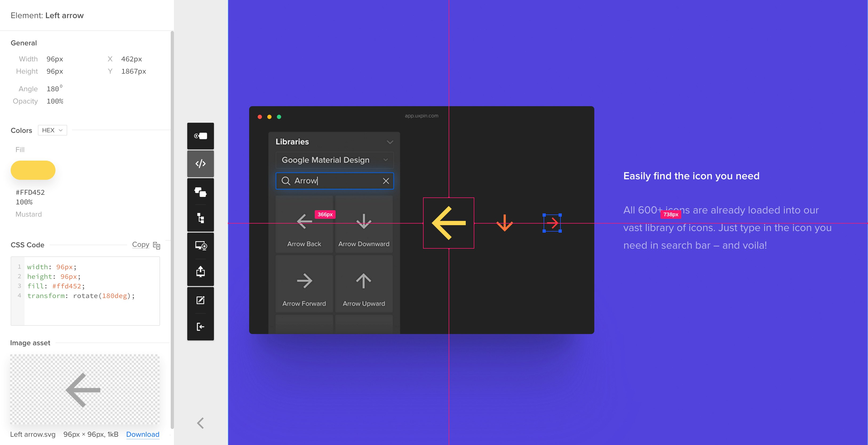Click the exit arrow icon in toolbar
The image size is (868, 445).
[201, 327]
